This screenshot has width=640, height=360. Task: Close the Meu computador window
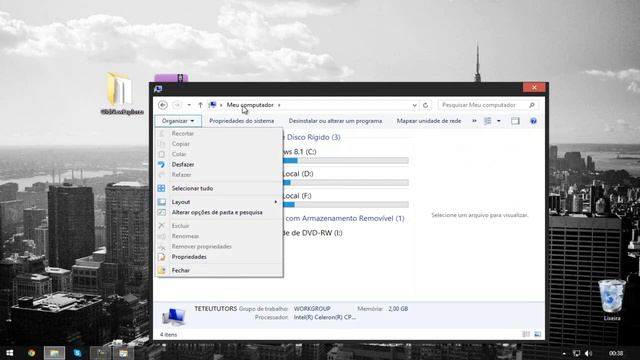[534, 87]
